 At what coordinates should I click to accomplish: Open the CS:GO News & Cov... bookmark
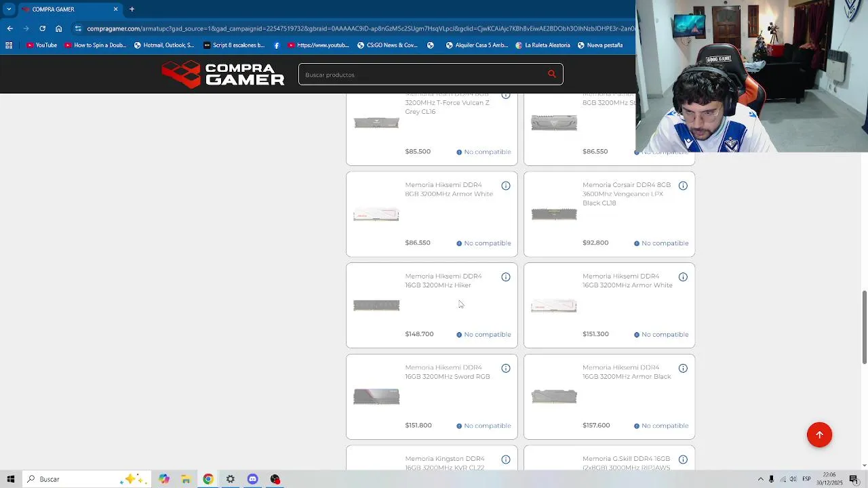coord(388,45)
